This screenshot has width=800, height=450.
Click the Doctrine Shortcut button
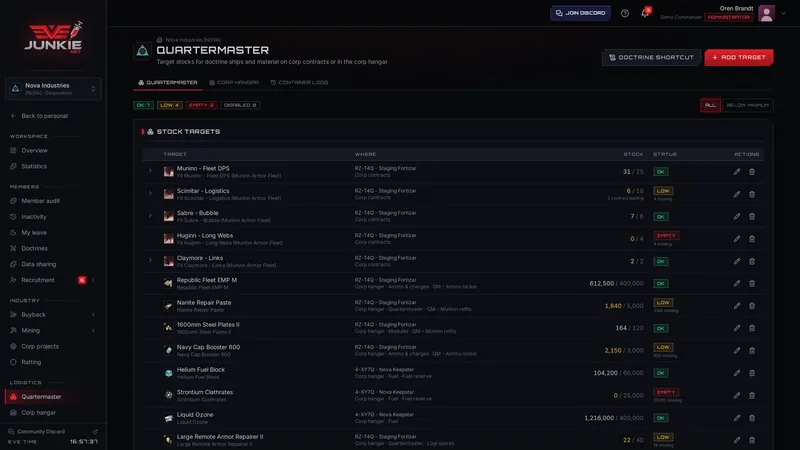click(651, 58)
